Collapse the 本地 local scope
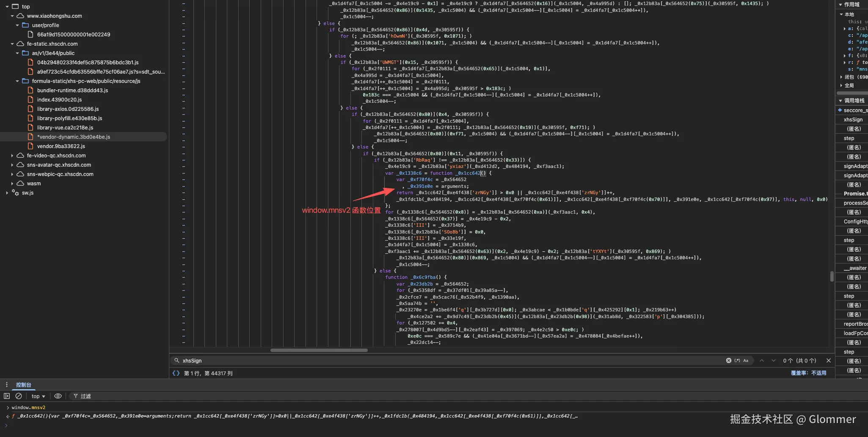The image size is (868, 437). click(x=841, y=14)
